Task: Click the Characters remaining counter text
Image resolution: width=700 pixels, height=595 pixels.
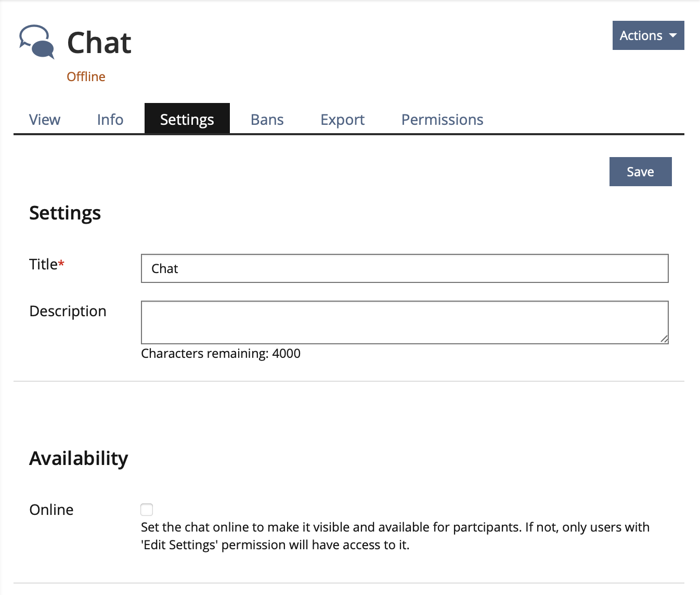Action: pyautogui.click(x=221, y=354)
